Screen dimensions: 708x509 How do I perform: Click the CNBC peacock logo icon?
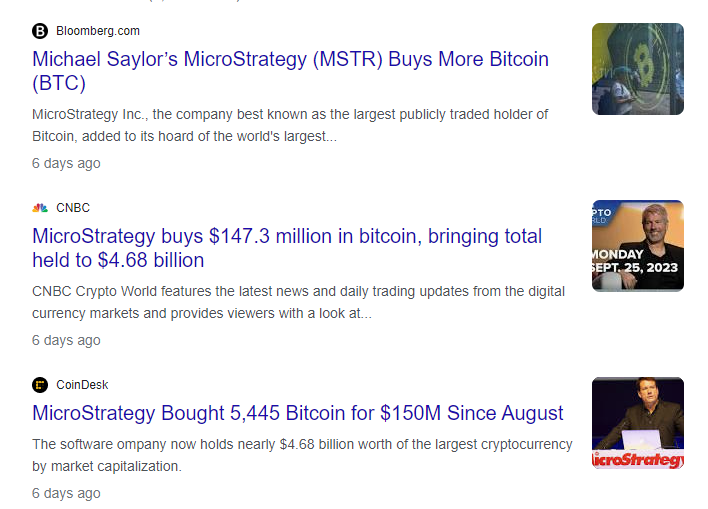click(x=40, y=208)
